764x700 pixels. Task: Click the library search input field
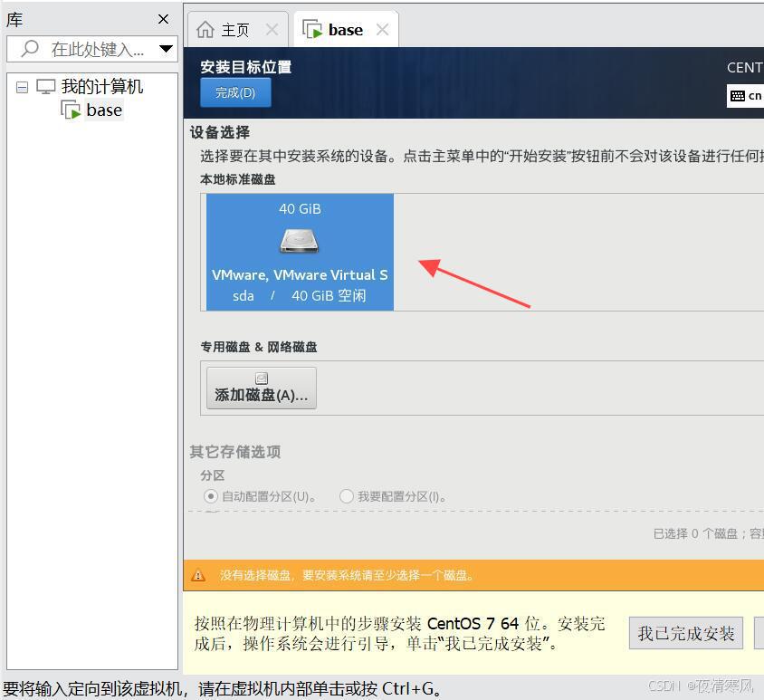click(x=92, y=49)
